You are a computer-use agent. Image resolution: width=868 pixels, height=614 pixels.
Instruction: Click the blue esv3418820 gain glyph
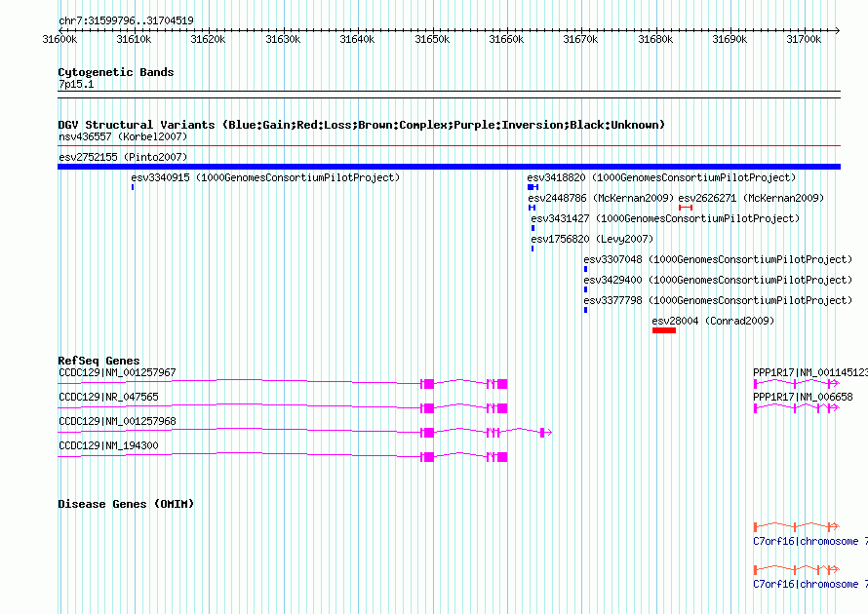(x=533, y=187)
